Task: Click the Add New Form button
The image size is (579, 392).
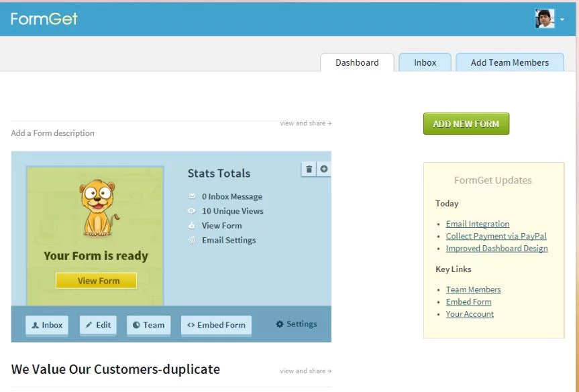Action: coord(466,124)
